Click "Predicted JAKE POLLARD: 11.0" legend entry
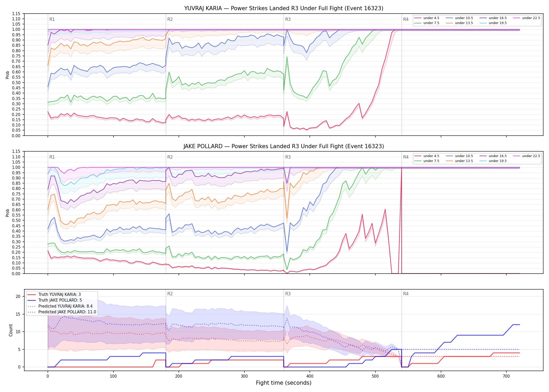This screenshot has height=392, width=549. (x=62, y=312)
